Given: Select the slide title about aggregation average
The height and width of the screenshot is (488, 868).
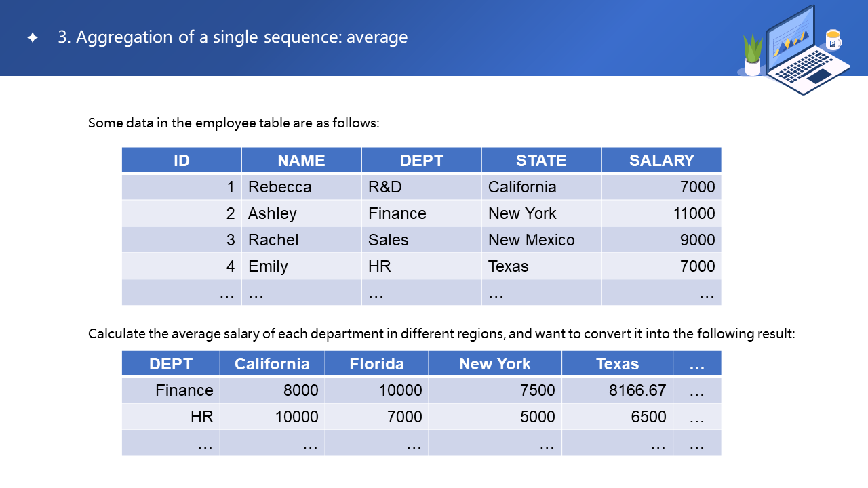Looking at the screenshot, I should point(233,37).
